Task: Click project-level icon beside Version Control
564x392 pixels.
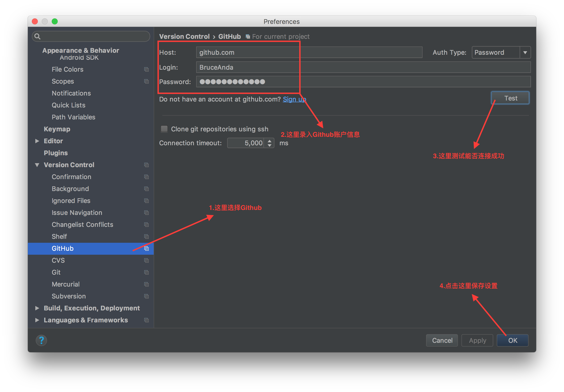Action: (146, 165)
